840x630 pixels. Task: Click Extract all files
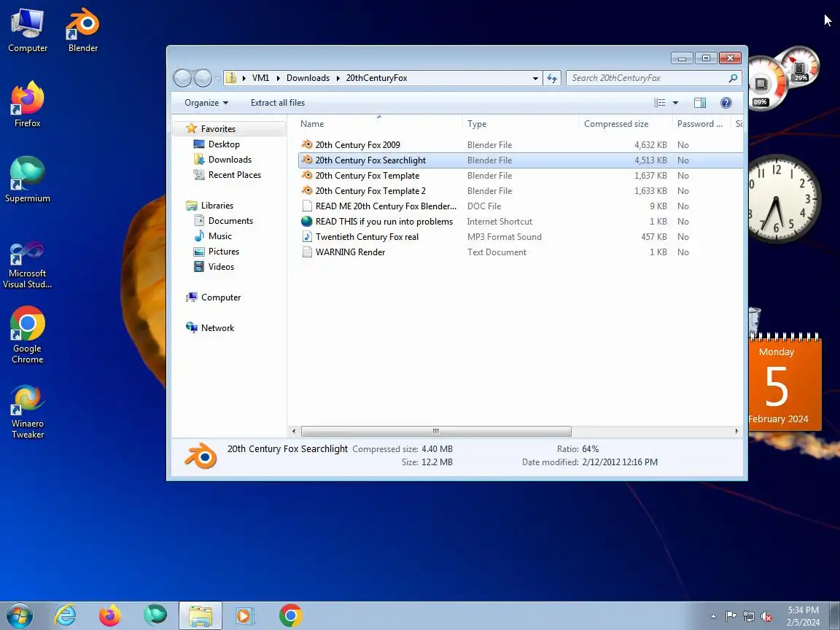click(278, 103)
